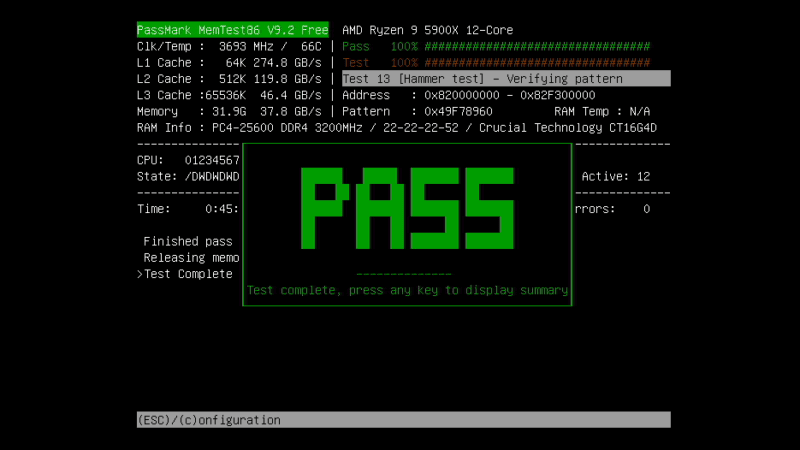Click the red Test 100% progress bar
Viewport: 800px width, 450px height.
click(x=496, y=62)
